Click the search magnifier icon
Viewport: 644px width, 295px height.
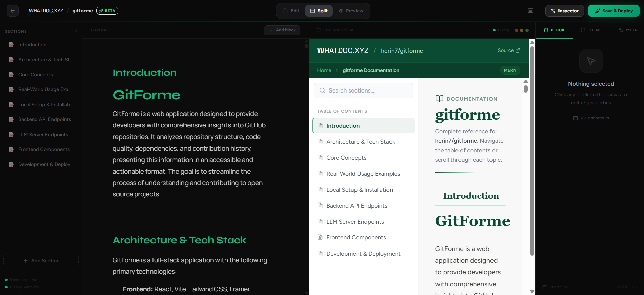click(x=322, y=90)
